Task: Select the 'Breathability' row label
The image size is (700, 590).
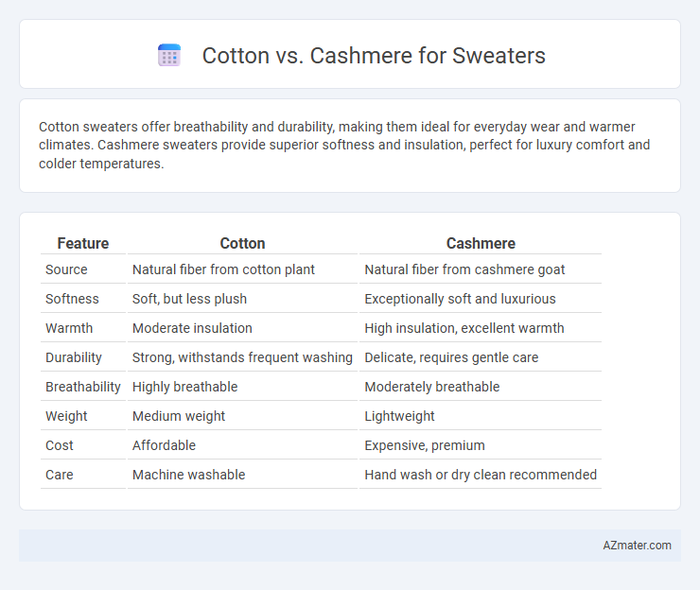Action: 83,387
